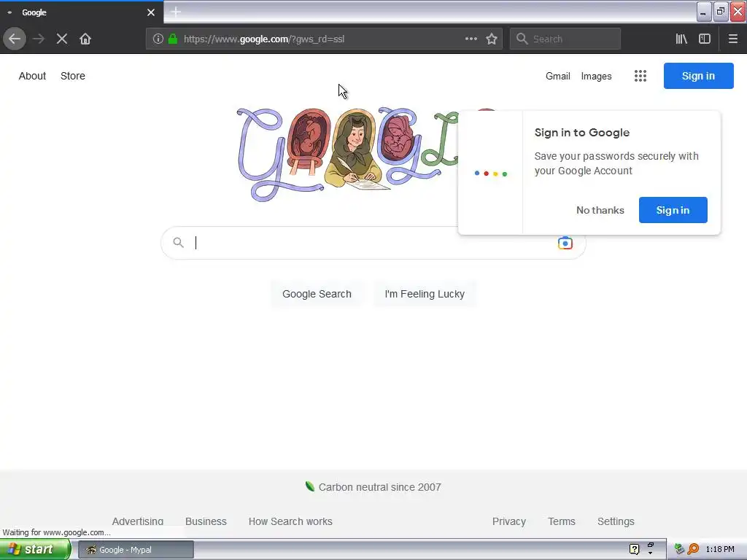
Task: Close the Google tab
Action: 151,12
